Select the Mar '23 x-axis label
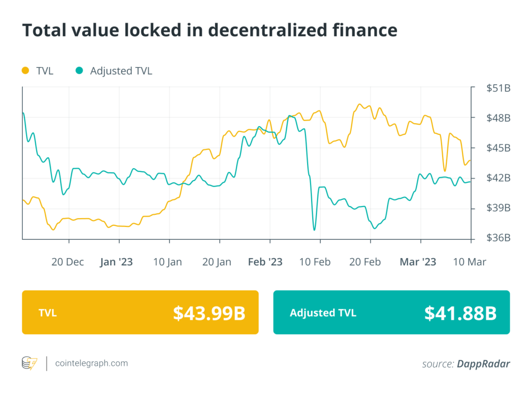532x393 pixels. click(x=418, y=262)
